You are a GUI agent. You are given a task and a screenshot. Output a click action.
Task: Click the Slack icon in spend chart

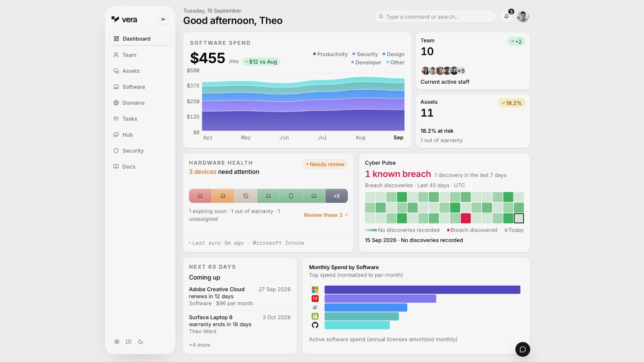[315, 307]
